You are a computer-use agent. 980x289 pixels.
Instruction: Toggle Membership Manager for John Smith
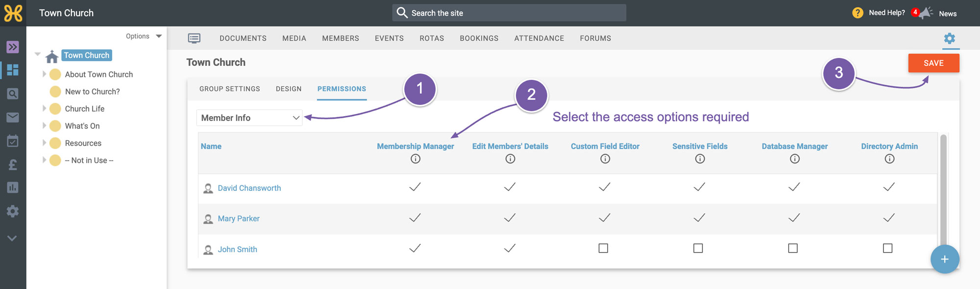(x=415, y=248)
